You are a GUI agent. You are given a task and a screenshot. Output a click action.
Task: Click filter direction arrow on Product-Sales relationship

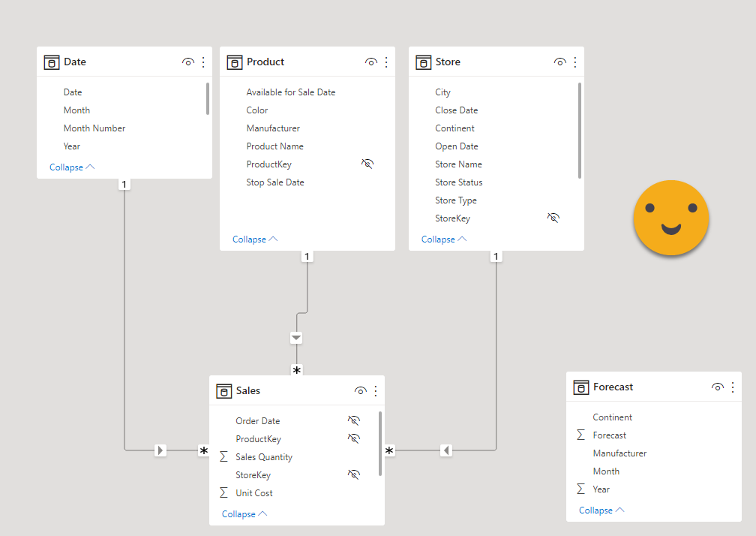point(296,339)
